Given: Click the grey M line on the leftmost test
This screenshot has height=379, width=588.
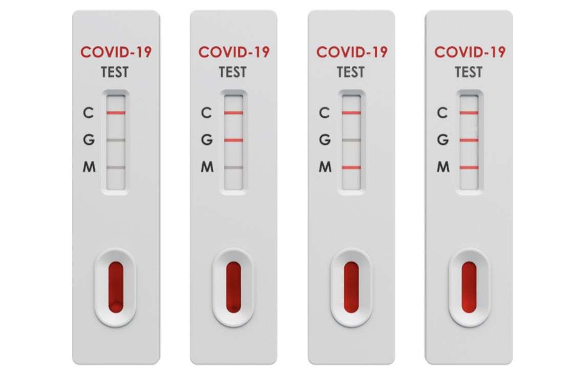Looking at the screenshot, I should 116,167.
